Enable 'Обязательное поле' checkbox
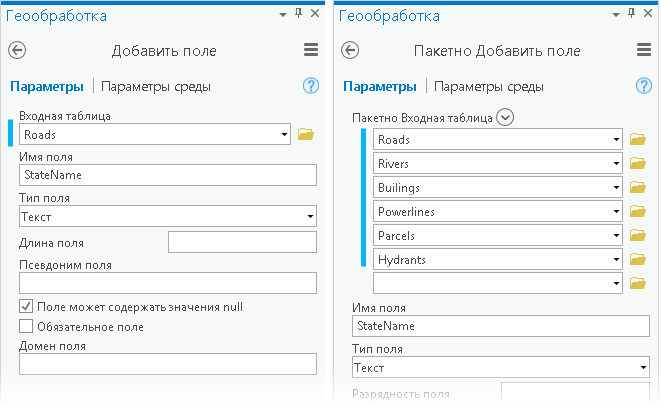 point(27,326)
